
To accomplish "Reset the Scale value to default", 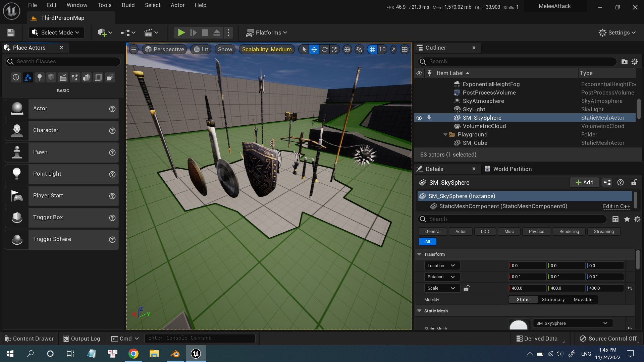I will (x=630, y=288).
